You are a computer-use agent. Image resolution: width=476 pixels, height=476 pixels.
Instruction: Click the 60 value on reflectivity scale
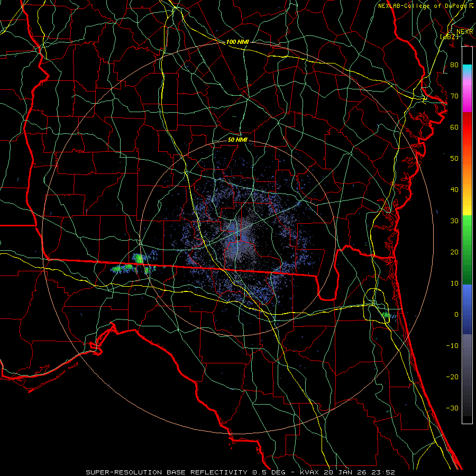[x=454, y=127]
